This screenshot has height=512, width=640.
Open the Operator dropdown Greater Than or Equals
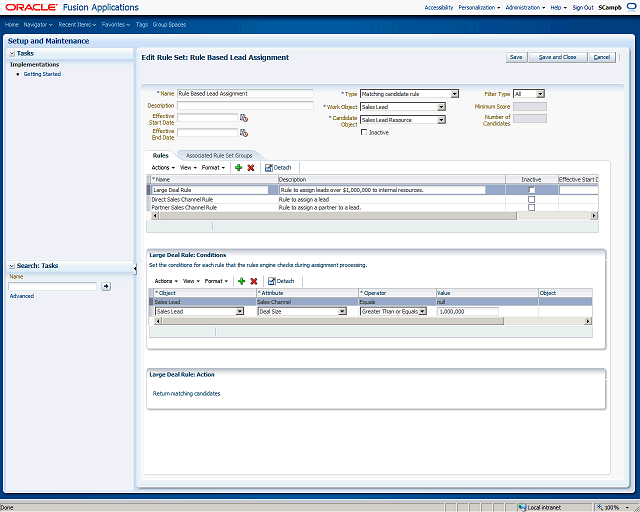pos(393,312)
